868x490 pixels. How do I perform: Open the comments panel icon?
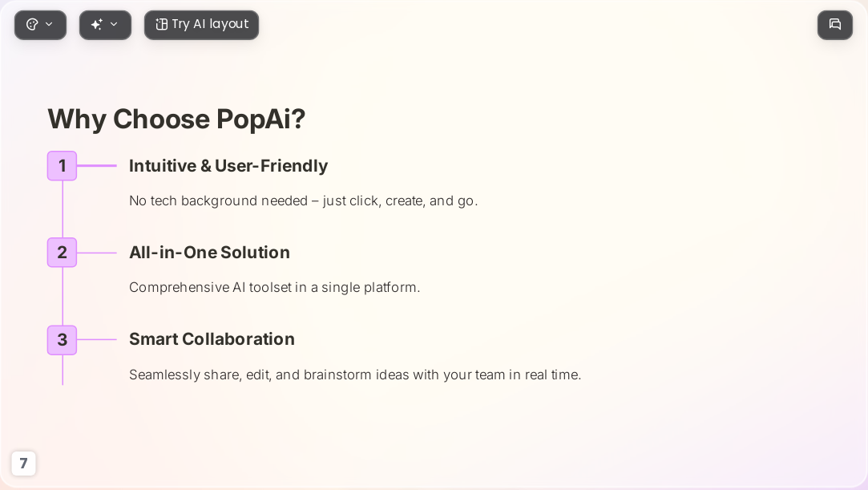click(x=835, y=25)
